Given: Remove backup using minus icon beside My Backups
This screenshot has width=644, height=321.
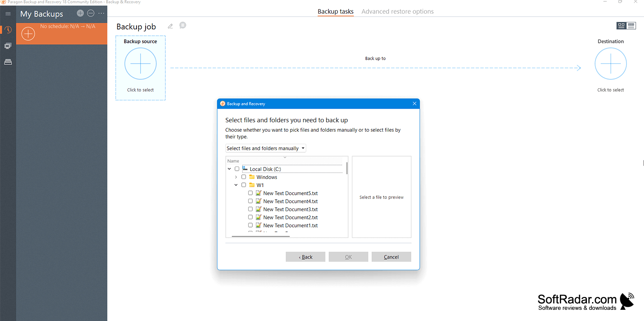Looking at the screenshot, I should point(91,13).
